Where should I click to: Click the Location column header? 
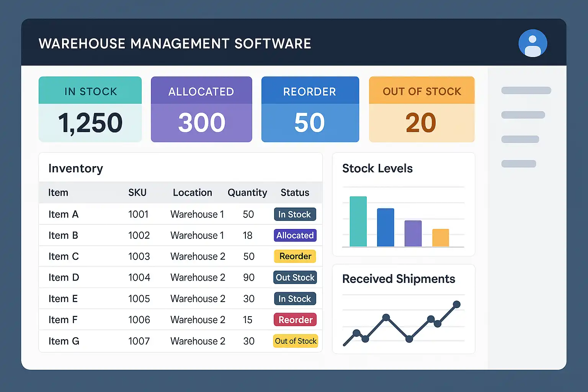coord(192,193)
